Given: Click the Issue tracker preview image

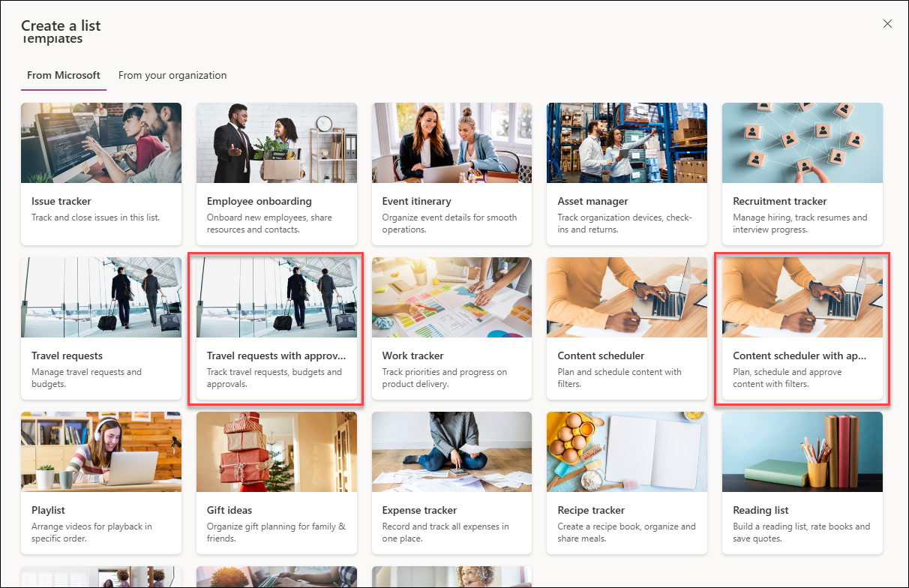Looking at the screenshot, I should [101, 142].
